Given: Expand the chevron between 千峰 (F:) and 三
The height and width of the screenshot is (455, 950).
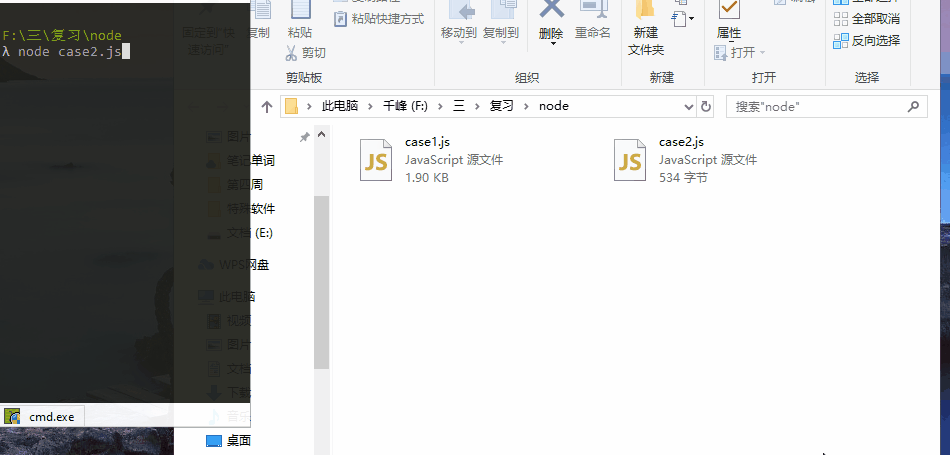Looking at the screenshot, I should pos(440,106).
